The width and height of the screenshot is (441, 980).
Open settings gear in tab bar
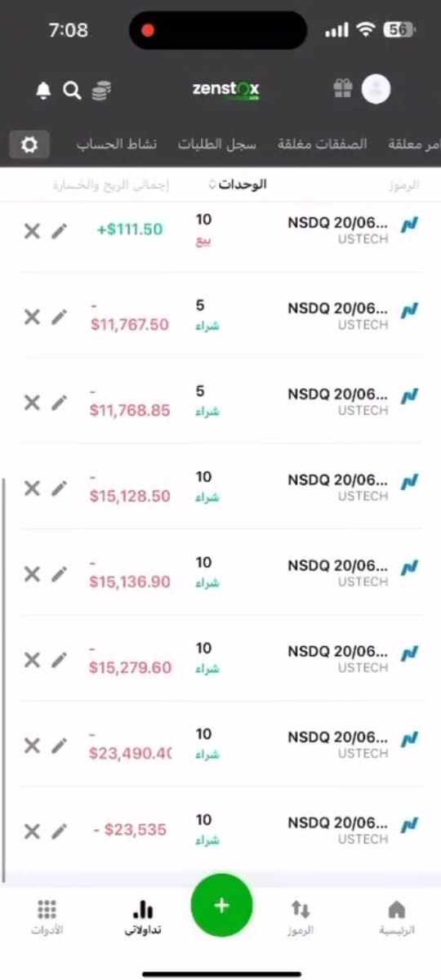(x=29, y=145)
